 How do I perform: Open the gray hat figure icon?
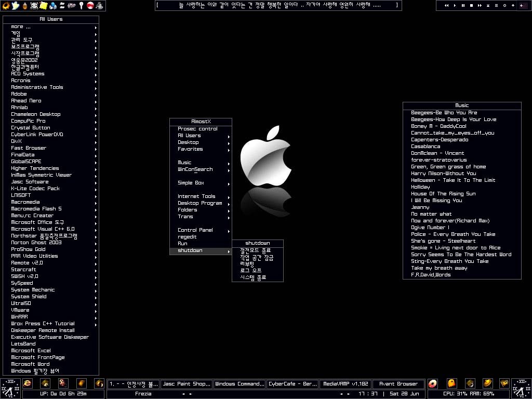point(99,5)
